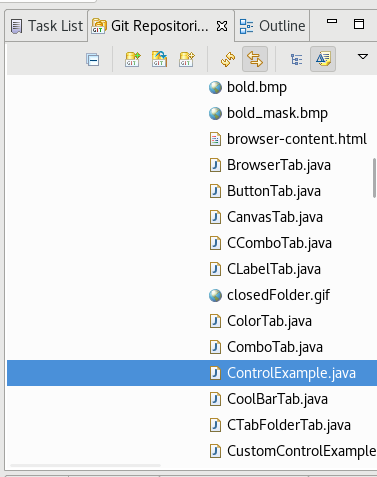
Task: Click the Java file icon of CLabelTab.java
Action: [215, 269]
